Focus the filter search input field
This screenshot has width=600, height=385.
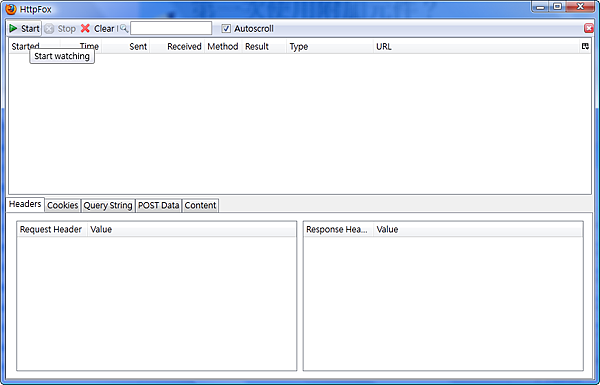[171, 28]
